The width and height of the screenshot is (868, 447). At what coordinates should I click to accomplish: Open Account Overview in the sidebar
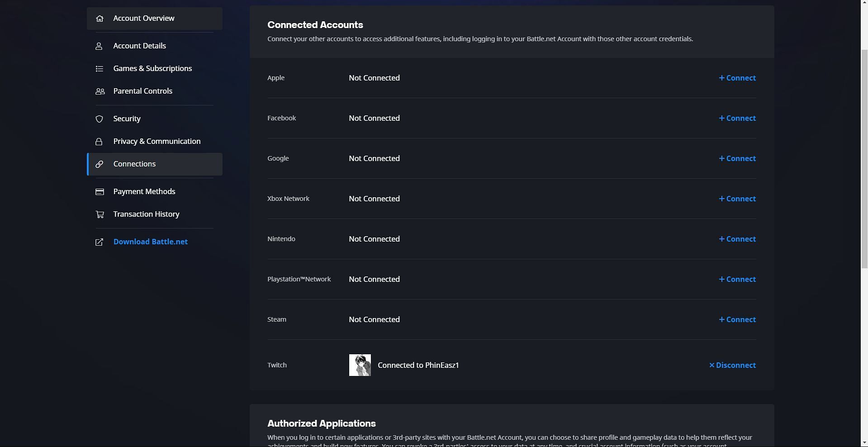pyautogui.click(x=155, y=19)
